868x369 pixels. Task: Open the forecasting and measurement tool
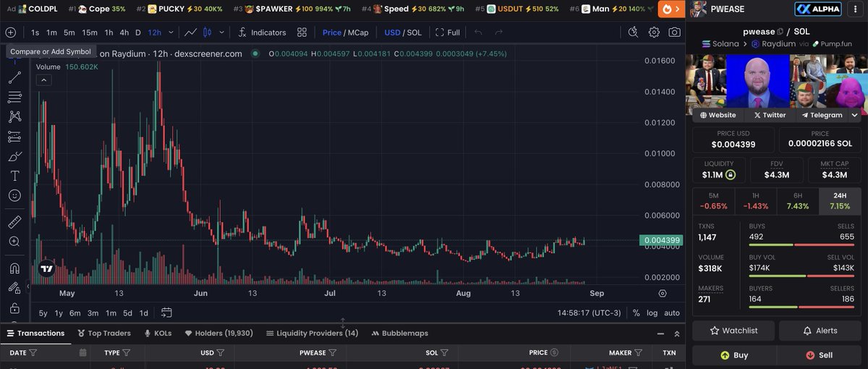pos(14,136)
